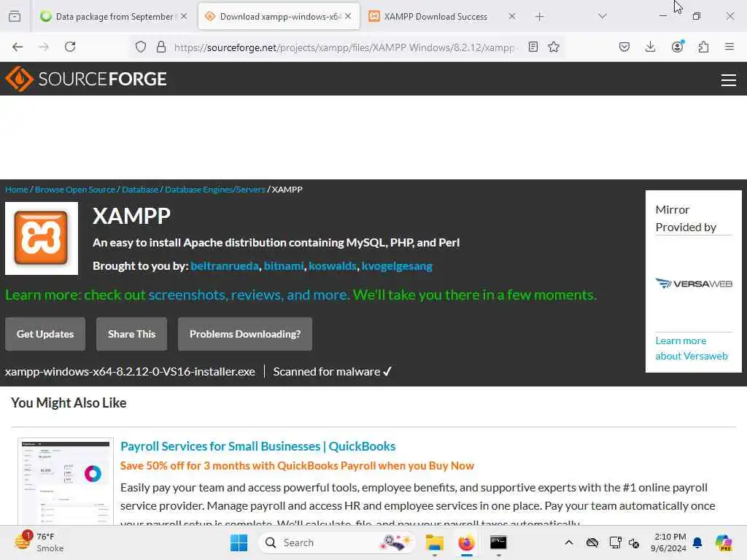
Task: Close the Download xampp-windows tab
Action: click(348, 16)
